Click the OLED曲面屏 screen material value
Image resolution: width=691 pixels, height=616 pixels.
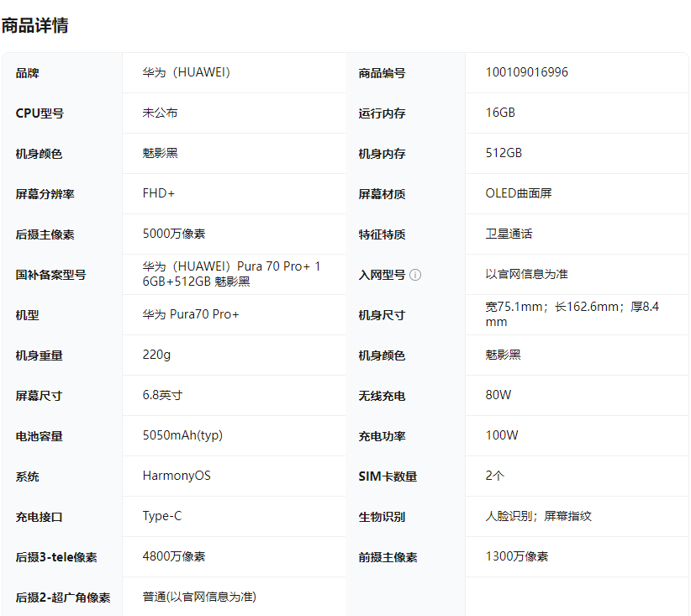click(519, 193)
